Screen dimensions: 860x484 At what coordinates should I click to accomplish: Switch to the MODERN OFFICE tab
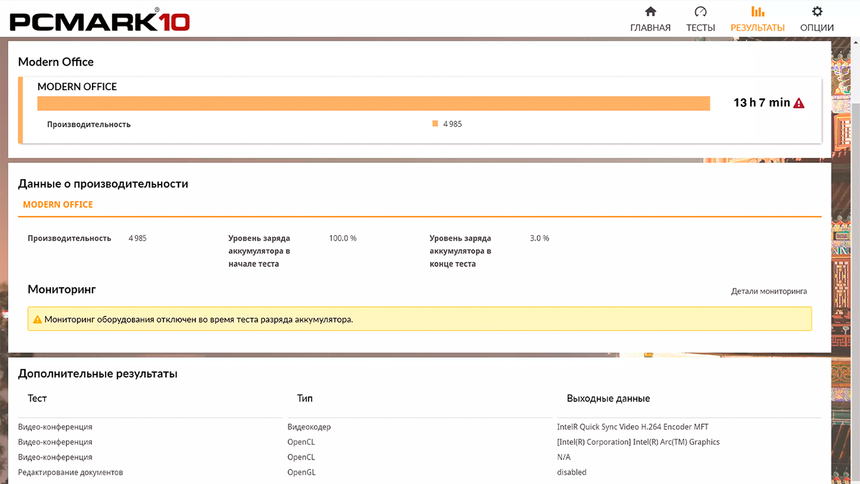(x=58, y=205)
